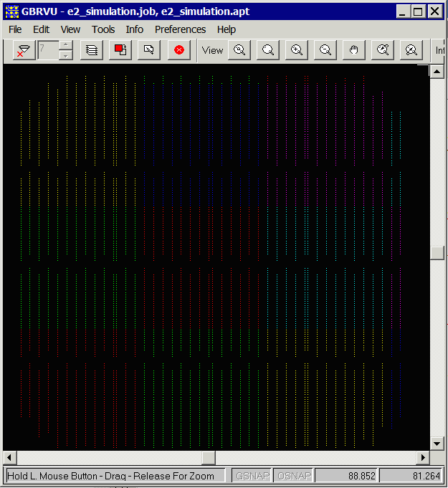Open the Preferences menu
The image size is (448, 488).
pos(180,29)
